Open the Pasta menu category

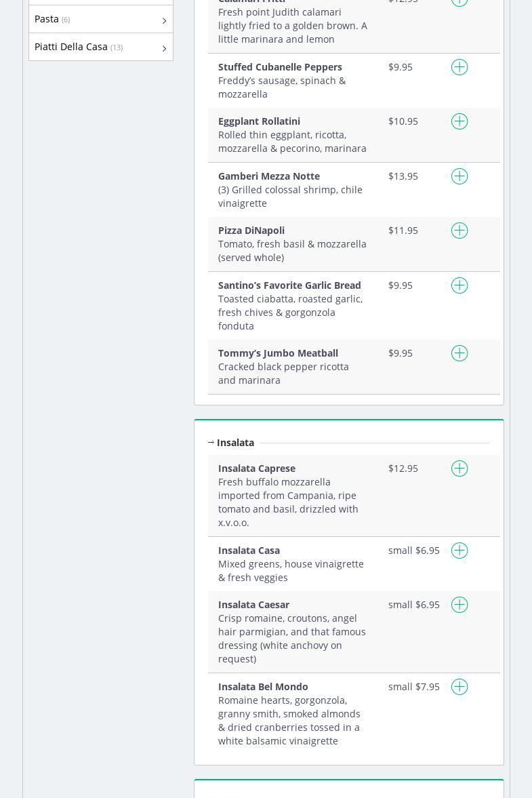tap(47, 19)
